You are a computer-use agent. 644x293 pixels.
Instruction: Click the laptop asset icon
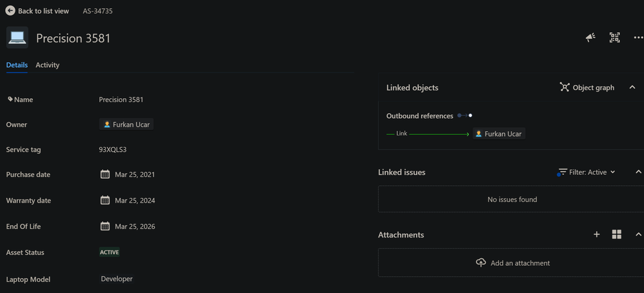[17, 37]
